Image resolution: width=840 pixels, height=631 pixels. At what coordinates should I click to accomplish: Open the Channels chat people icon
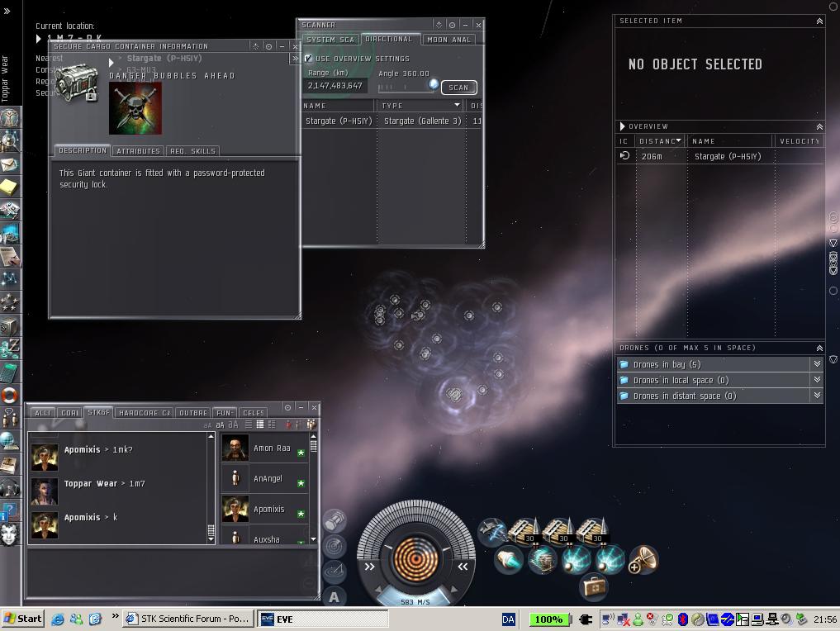pos(10,419)
